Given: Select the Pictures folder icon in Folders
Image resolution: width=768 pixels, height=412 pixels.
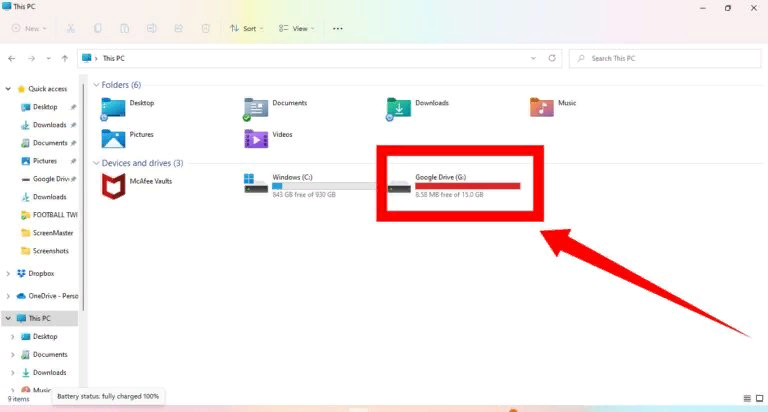Looking at the screenshot, I should tap(113, 139).
